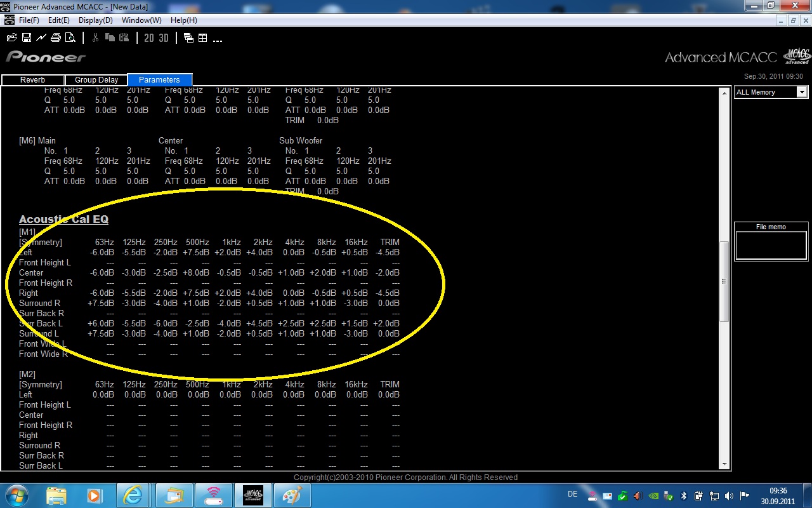This screenshot has width=812, height=508.
Task: Cascade windows using the toolbar icon
Action: [188, 38]
